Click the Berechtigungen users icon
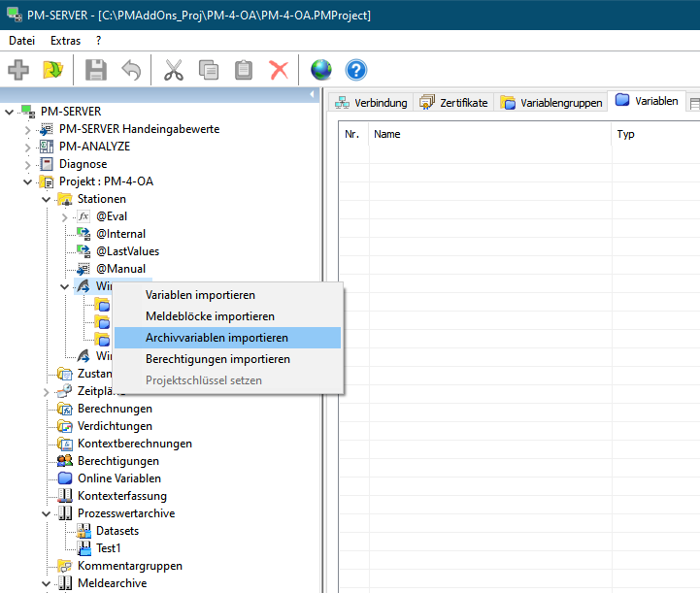The image size is (700, 593). 65,460
